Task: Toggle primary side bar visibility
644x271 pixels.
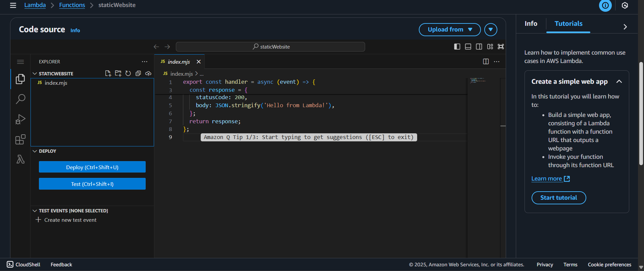Action: coord(457,47)
